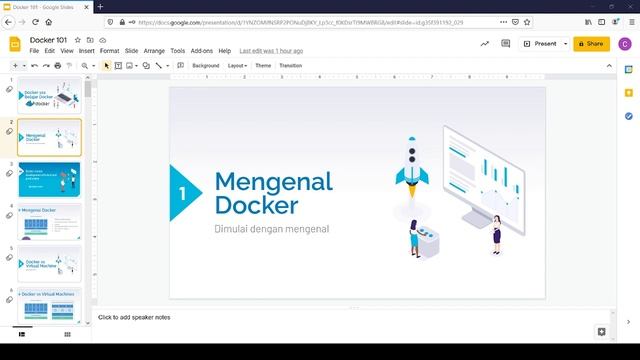Image resolution: width=640 pixels, height=360 pixels.
Task: Click the Background button
Action: click(x=206, y=66)
